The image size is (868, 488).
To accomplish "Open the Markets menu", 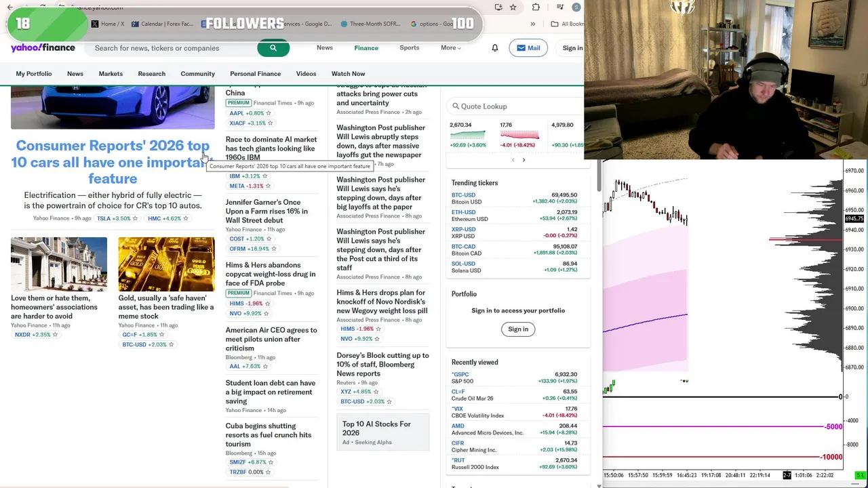I will pyautogui.click(x=111, y=74).
